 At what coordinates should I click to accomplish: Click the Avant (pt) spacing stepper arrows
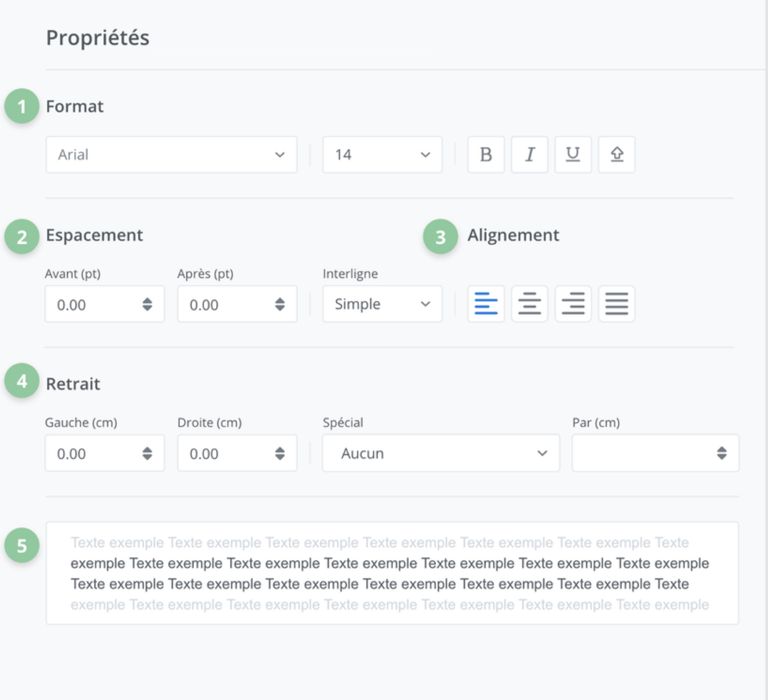coord(147,304)
